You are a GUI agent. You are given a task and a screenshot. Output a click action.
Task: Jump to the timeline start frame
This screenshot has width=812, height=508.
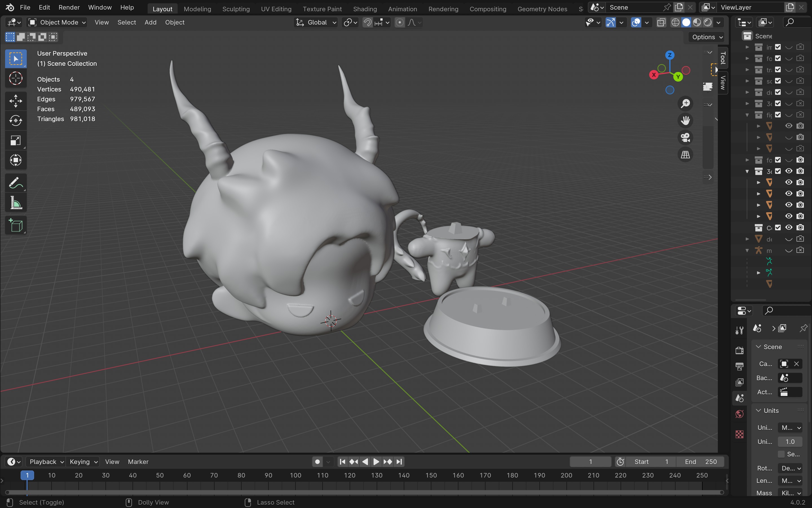tap(342, 462)
